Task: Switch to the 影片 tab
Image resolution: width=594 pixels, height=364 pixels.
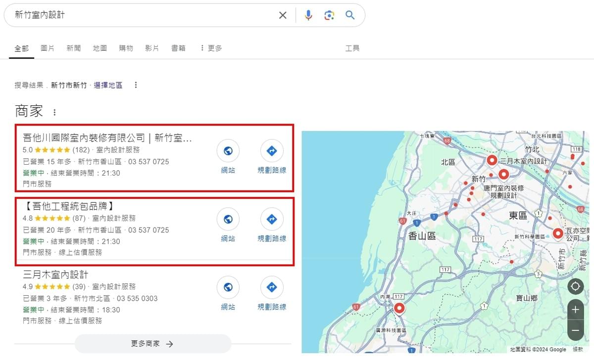Action: click(152, 48)
